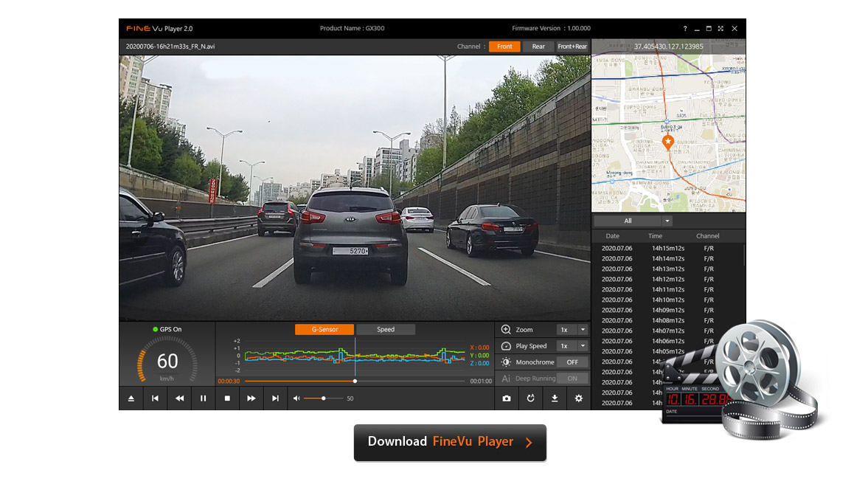Click the playback progress seek handle
The image size is (868, 487).
(x=355, y=381)
